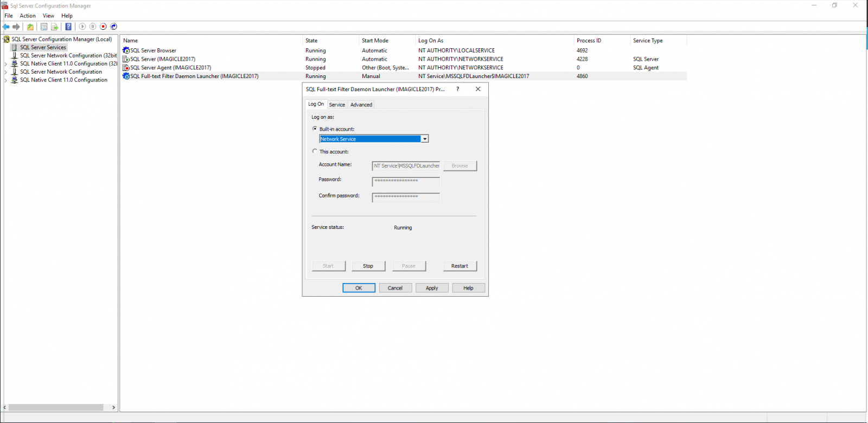Select the SQL Server Agent service icon

[126, 68]
